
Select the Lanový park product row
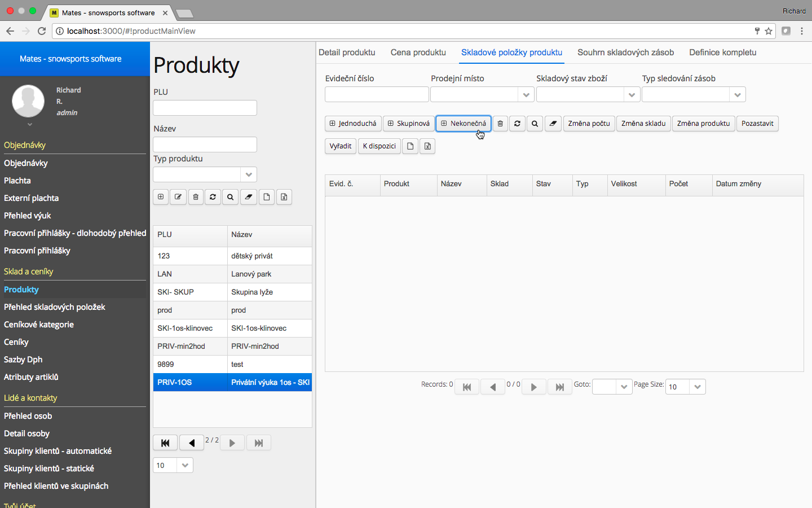232,274
